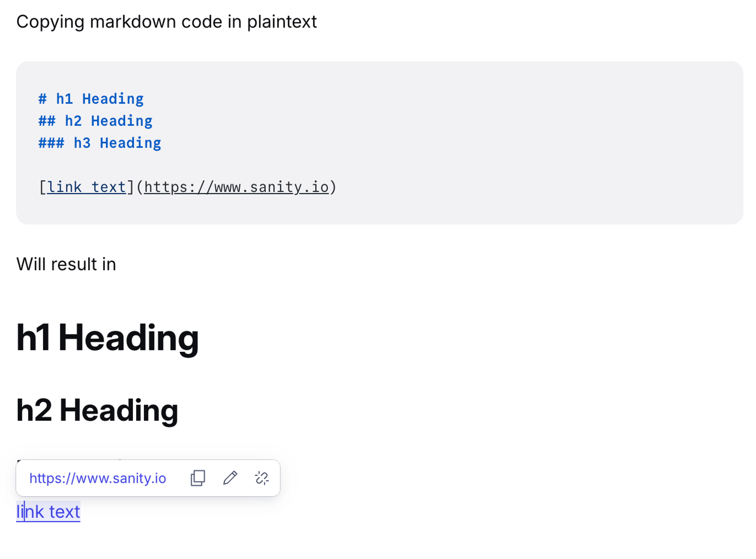Click the copy link icon in the popup
Image resolution: width=756 pixels, height=559 pixels.
click(x=198, y=478)
